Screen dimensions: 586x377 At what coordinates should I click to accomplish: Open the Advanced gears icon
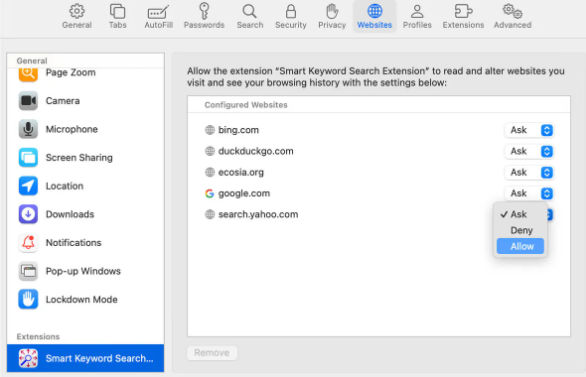pos(512,11)
